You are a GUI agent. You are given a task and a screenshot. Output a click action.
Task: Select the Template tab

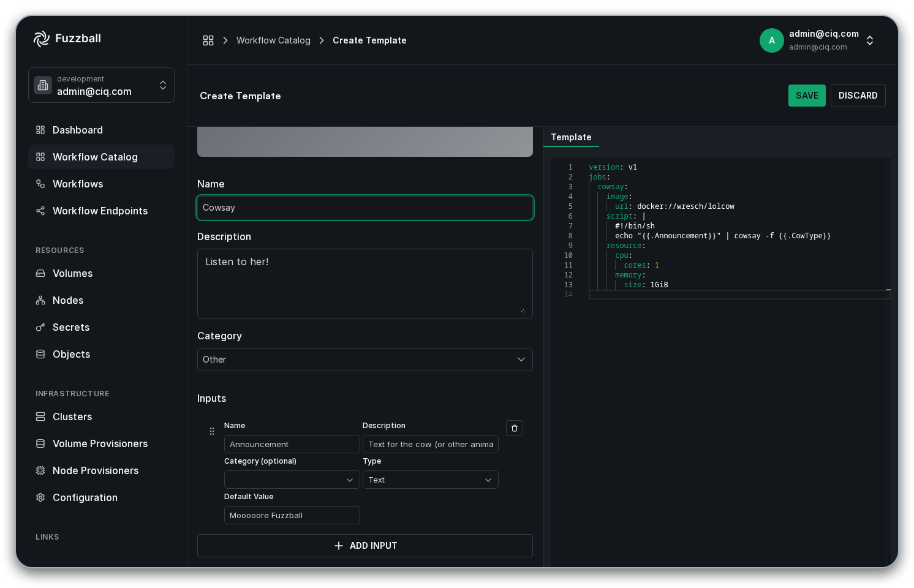(571, 137)
